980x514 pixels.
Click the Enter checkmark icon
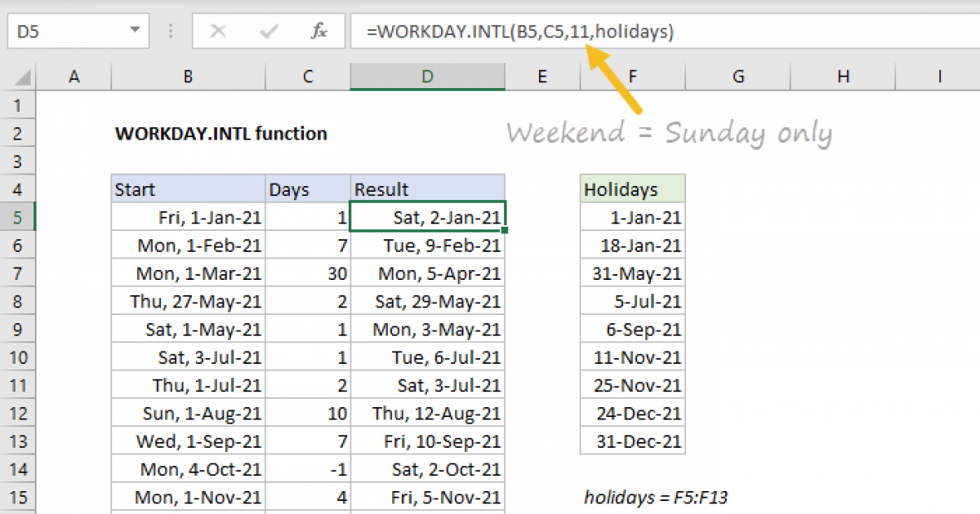pyautogui.click(x=267, y=32)
